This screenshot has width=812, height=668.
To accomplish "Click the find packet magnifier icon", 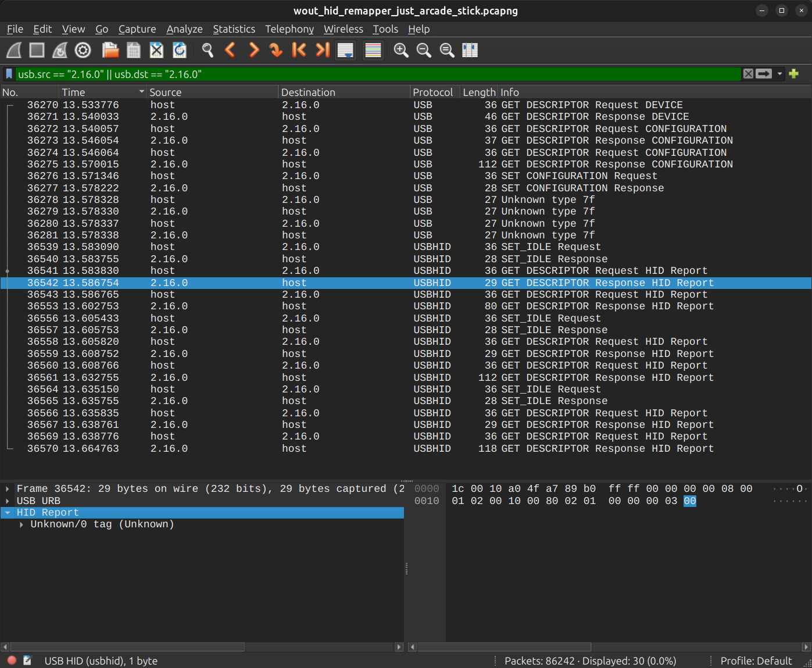I will tap(208, 51).
